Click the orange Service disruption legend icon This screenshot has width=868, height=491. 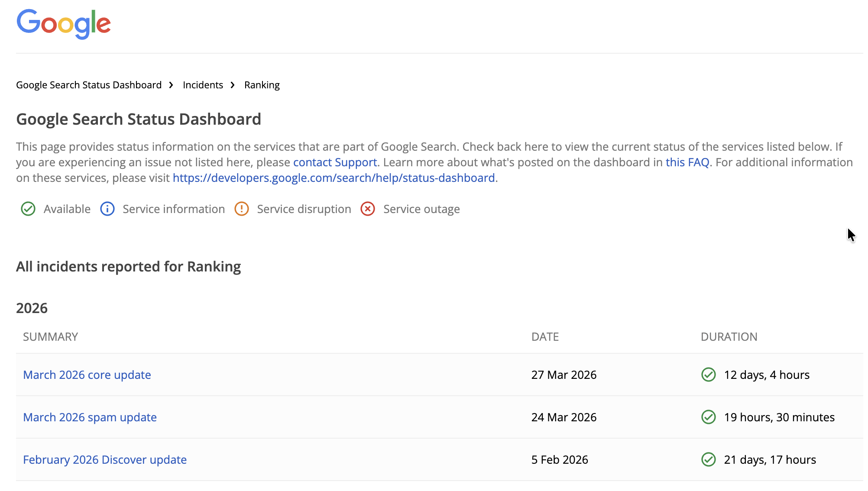242,209
